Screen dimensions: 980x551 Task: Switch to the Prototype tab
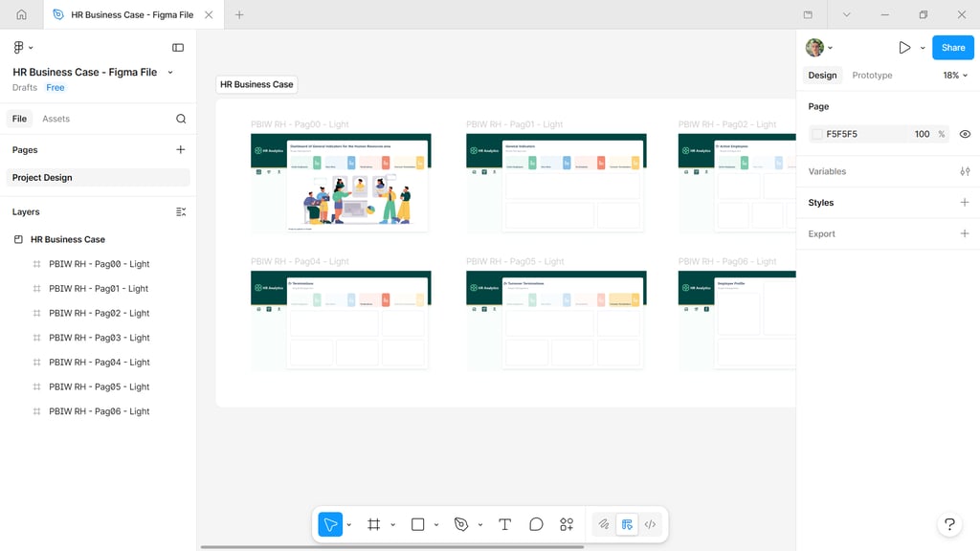pyautogui.click(x=872, y=75)
